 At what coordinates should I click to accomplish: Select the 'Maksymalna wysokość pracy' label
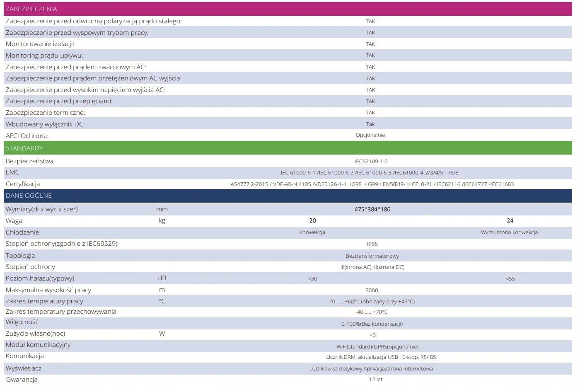point(48,290)
